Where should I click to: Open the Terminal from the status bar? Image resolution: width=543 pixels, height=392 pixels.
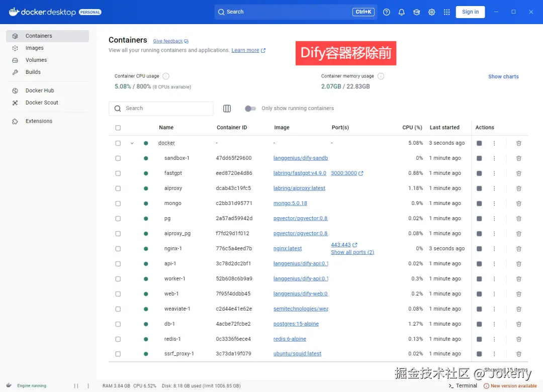463,386
